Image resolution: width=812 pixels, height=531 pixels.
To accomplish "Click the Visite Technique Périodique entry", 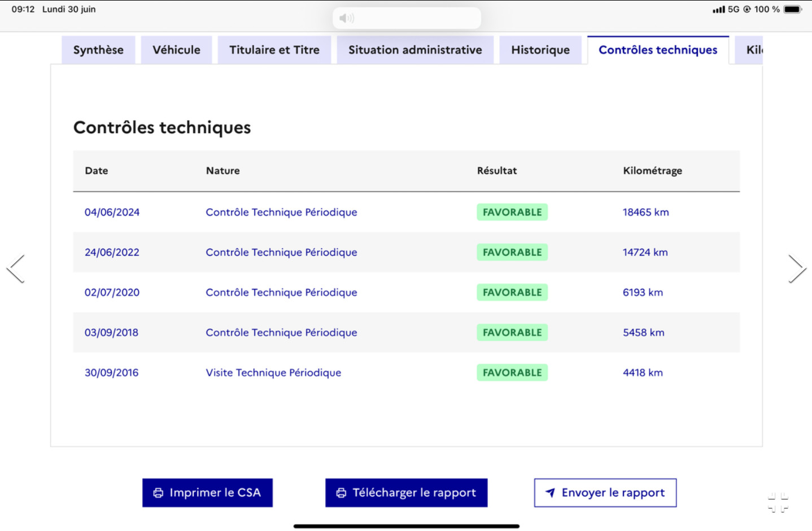I will click(x=273, y=372).
